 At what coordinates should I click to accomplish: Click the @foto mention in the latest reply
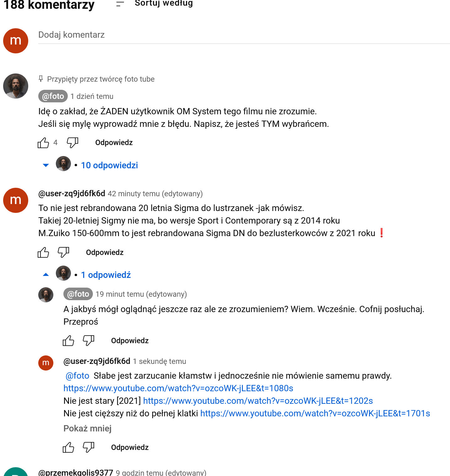point(78,376)
